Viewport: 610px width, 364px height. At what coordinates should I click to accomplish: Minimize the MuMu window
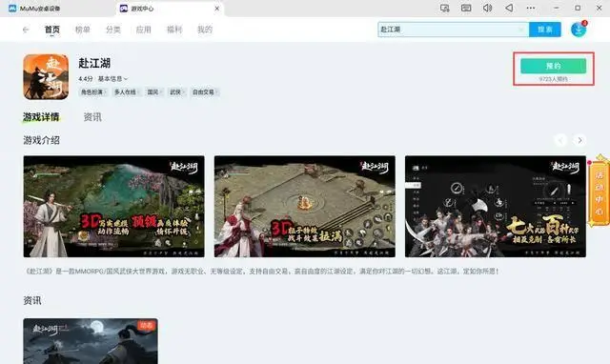point(557,9)
